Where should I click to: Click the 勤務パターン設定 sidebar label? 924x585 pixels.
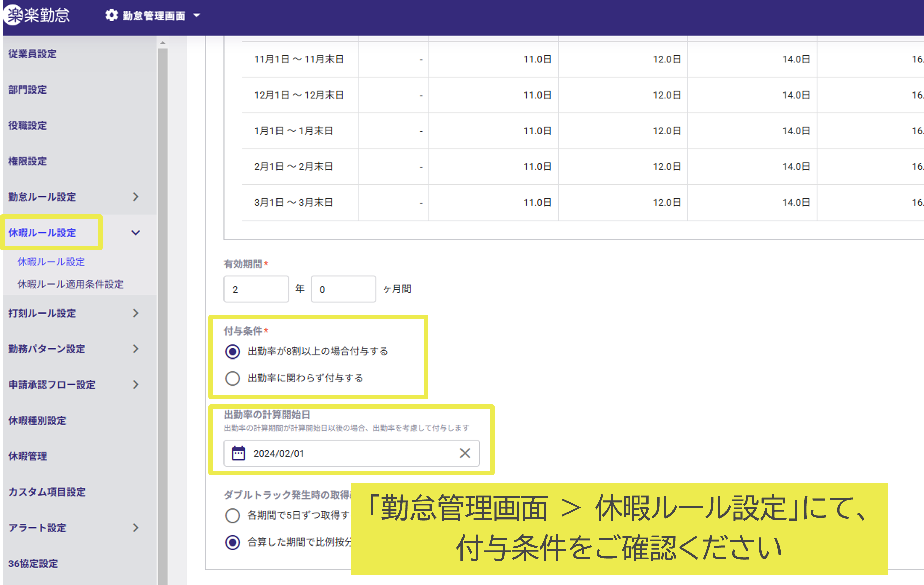(x=47, y=349)
